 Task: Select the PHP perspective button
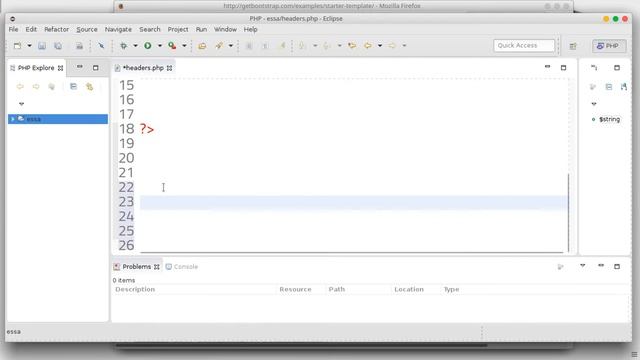(x=609, y=46)
